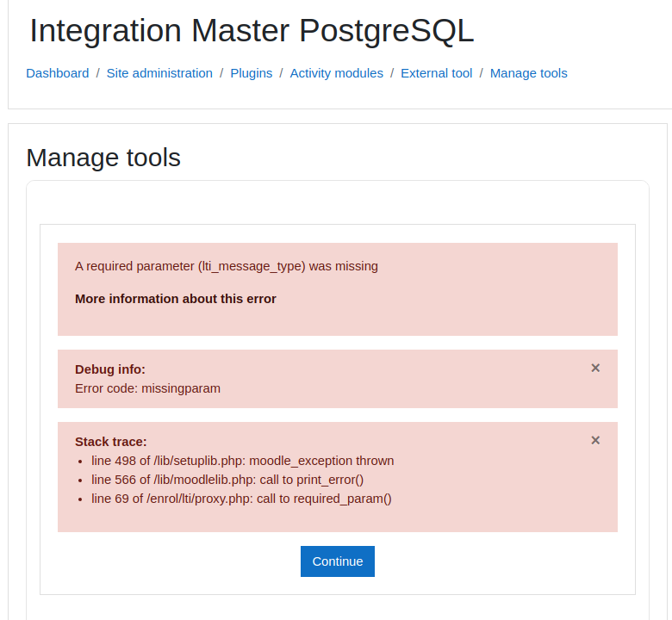Image resolution: width=672 pixels, height=620 pixels.
Task: Click the Manage tools page heading
Action: (103, 158)
